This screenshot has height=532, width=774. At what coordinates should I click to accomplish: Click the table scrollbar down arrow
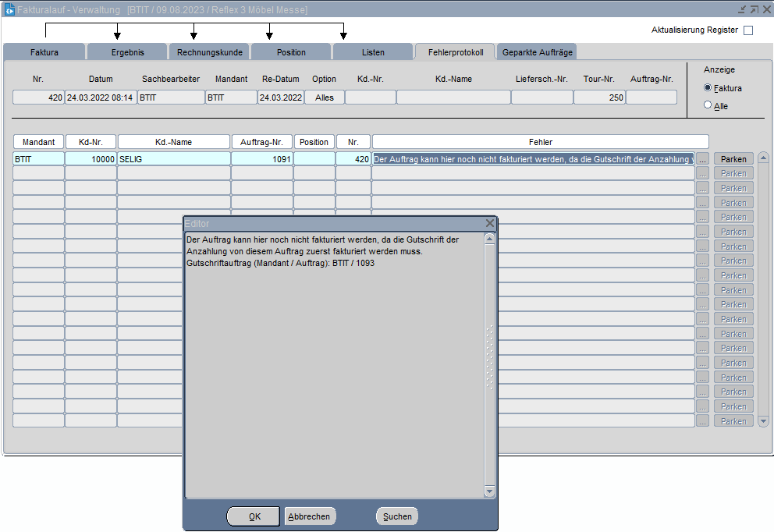coord(763,421)
